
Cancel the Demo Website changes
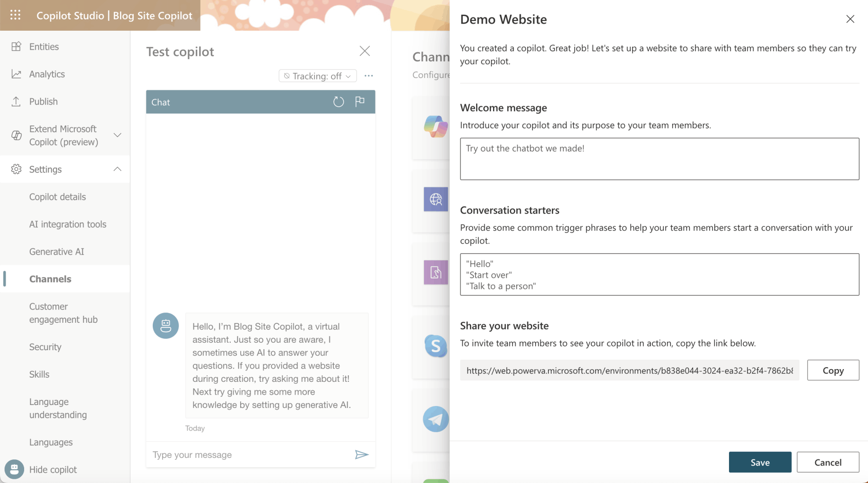[x=828, y=462]
